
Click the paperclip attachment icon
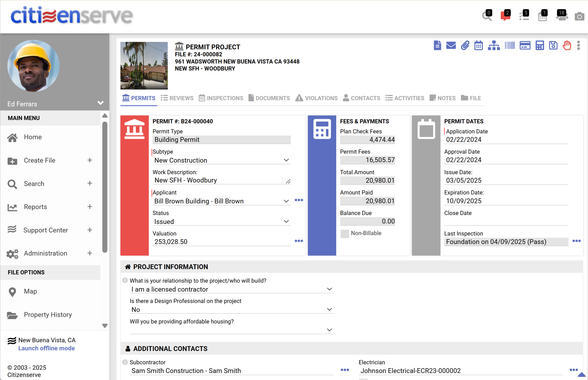coord(465,45)
